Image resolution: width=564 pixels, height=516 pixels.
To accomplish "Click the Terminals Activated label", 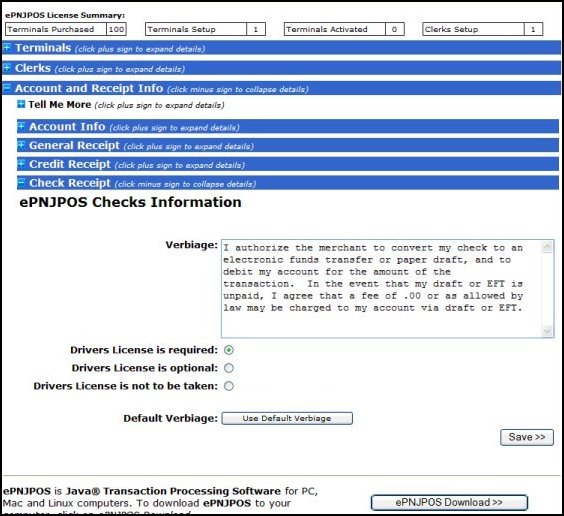I will [327, 29].
